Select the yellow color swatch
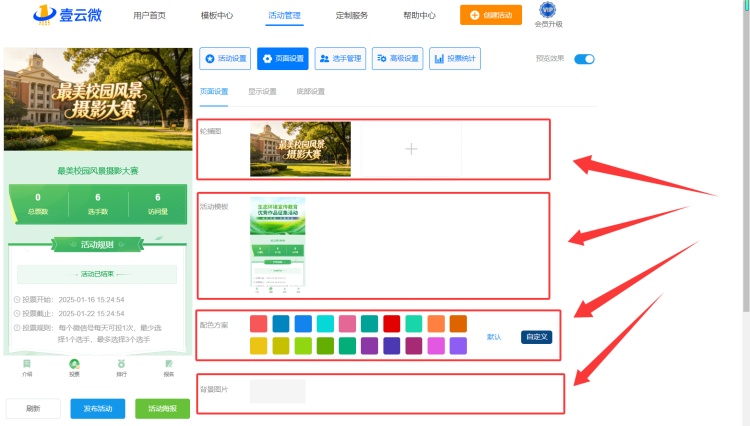 point(259,346)
